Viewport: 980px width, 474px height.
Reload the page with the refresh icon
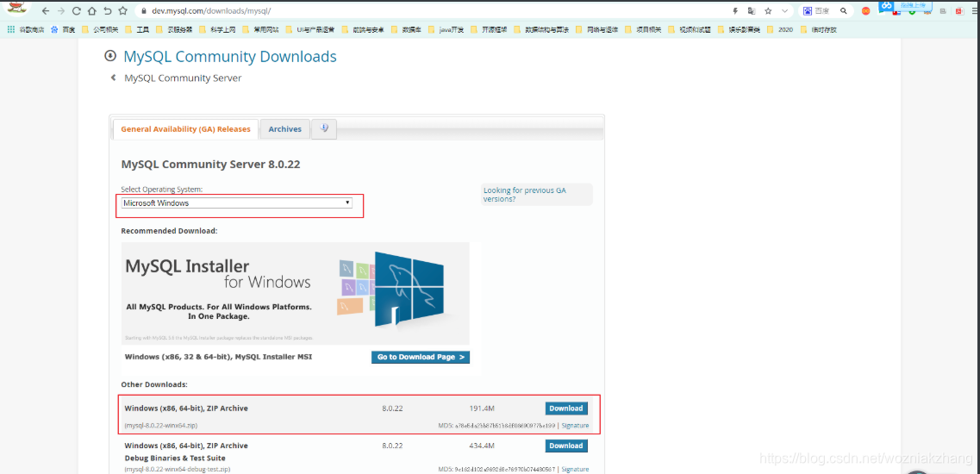[76, 10]
